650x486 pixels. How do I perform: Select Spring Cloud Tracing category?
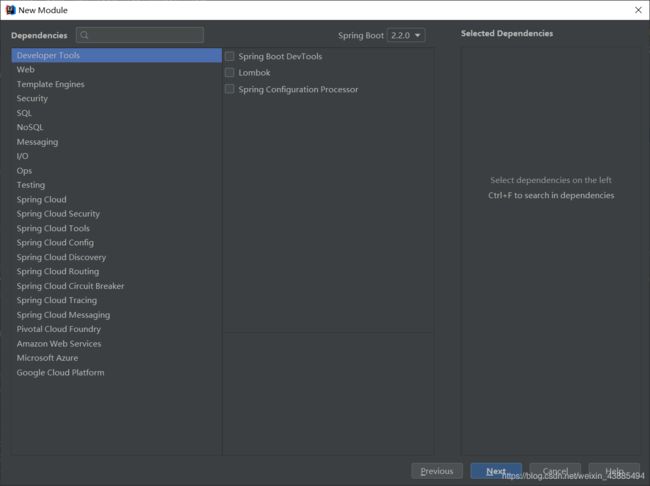(116, 300)
